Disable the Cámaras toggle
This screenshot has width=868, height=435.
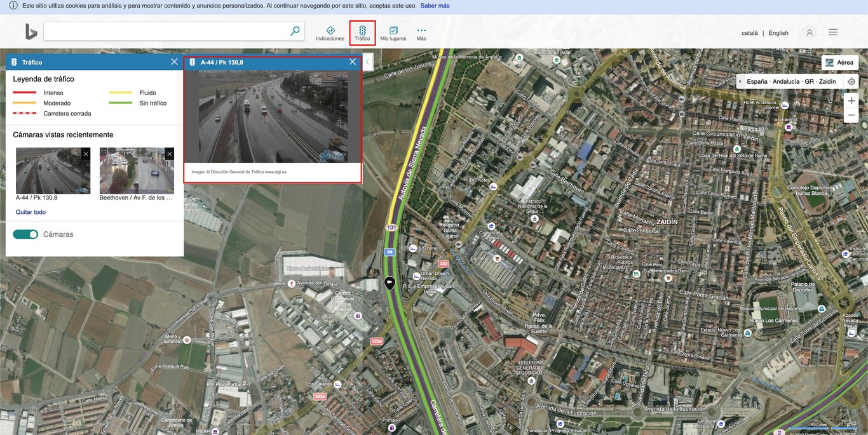click(25, 234)
